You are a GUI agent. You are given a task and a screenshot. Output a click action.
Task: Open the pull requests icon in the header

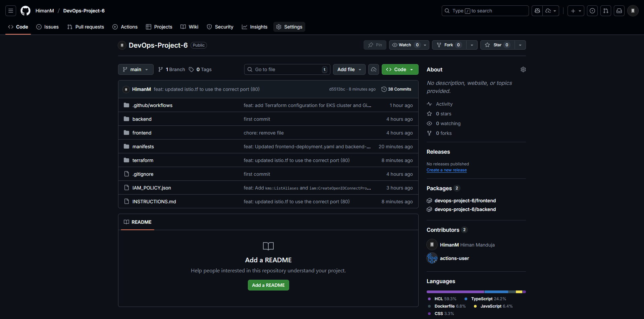tap(605, 10)
